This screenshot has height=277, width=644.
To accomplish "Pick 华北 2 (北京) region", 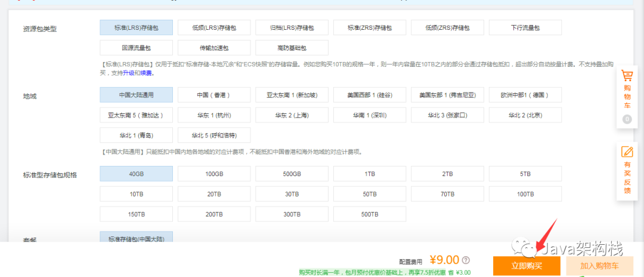I will point(525,115).
